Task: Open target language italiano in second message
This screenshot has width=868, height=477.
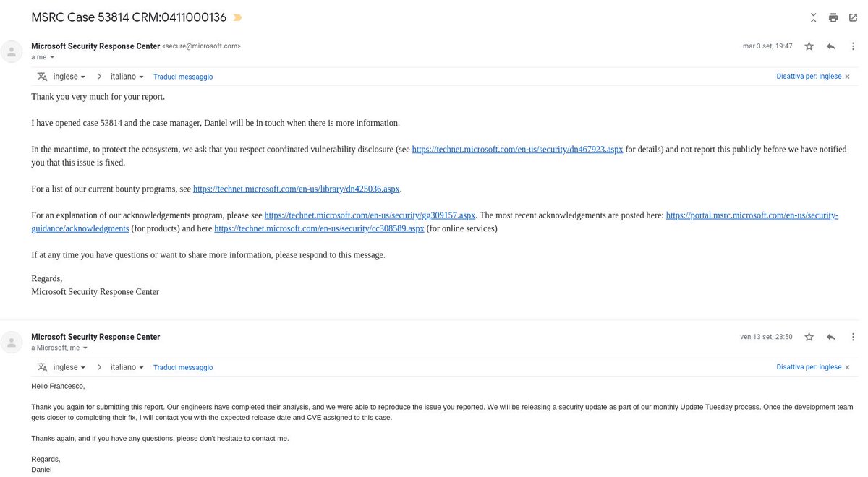Action: (127, 367)
